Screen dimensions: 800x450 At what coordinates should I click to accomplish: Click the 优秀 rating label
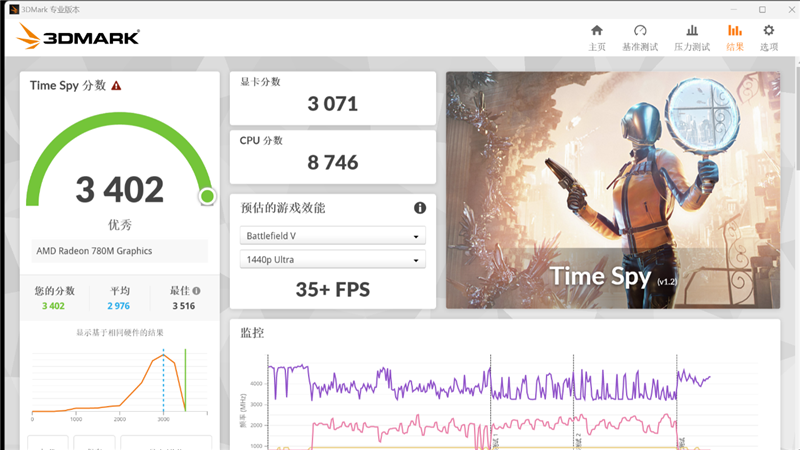coord(120,224)
